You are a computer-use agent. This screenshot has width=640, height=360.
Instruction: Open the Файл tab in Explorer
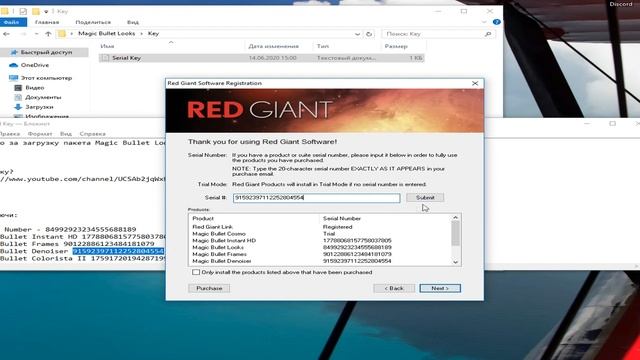click(12, 22)
